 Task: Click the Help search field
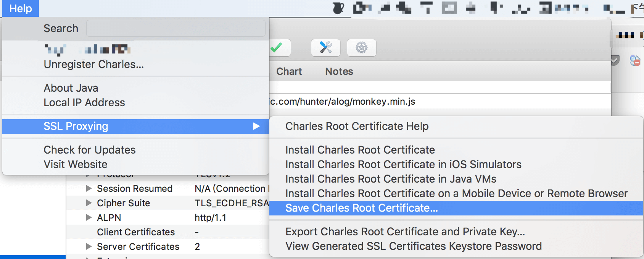click(175, 28)
